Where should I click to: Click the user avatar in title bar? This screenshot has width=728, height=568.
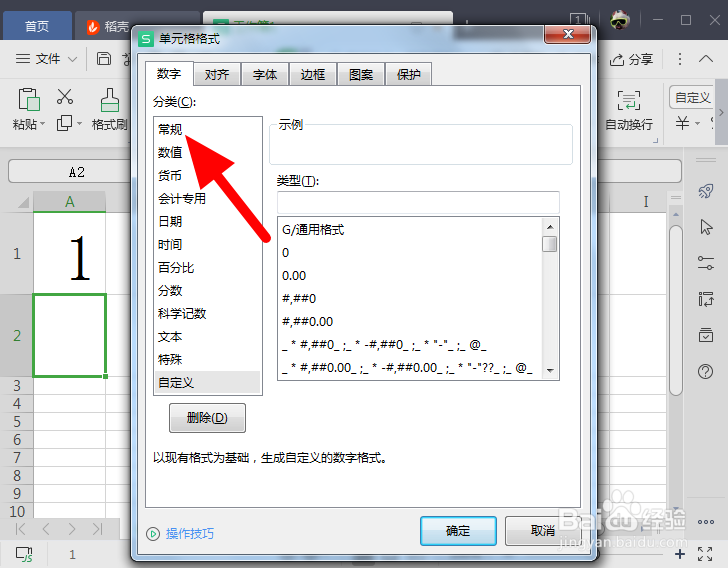click(x=620, y=20)
